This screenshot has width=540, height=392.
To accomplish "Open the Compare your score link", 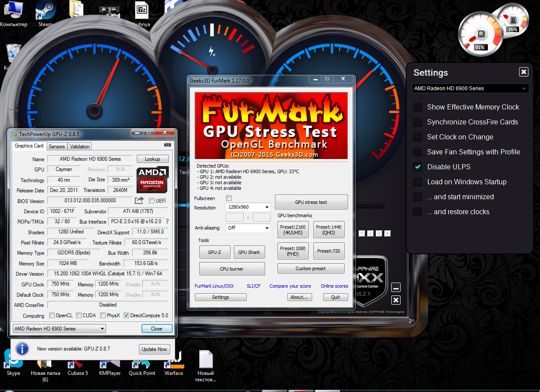I will pos(290,286).
